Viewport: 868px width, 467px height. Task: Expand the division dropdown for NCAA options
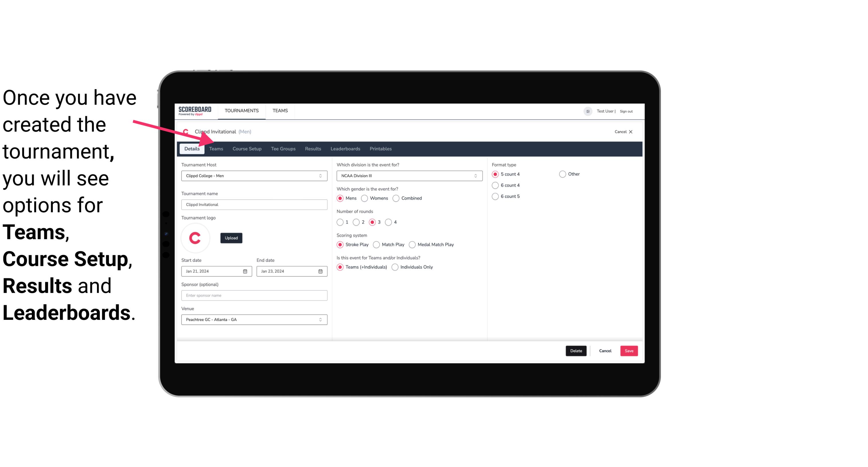click(474, 176)
